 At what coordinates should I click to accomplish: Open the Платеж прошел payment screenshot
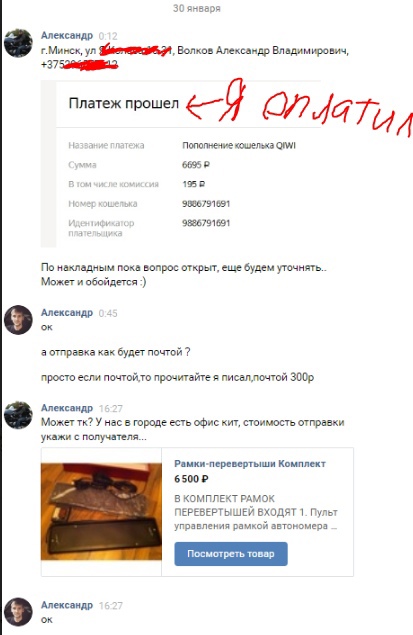coord(181,164)
